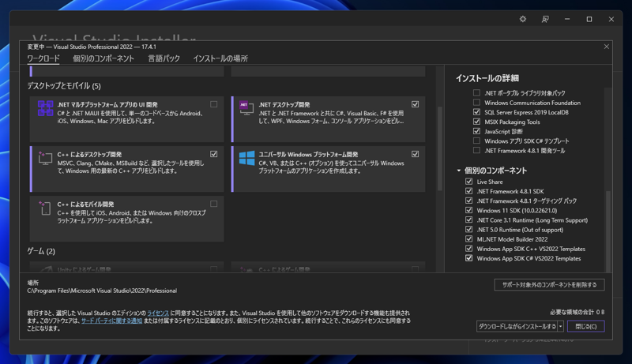
Task: Collapse the 個別のコンポーネント section arrow
Action: [x=459, y=171]
